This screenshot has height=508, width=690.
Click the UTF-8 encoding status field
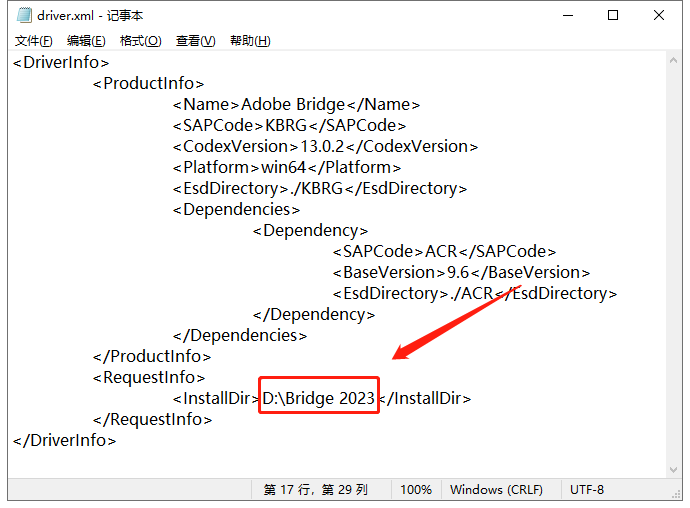coord(587,490)
